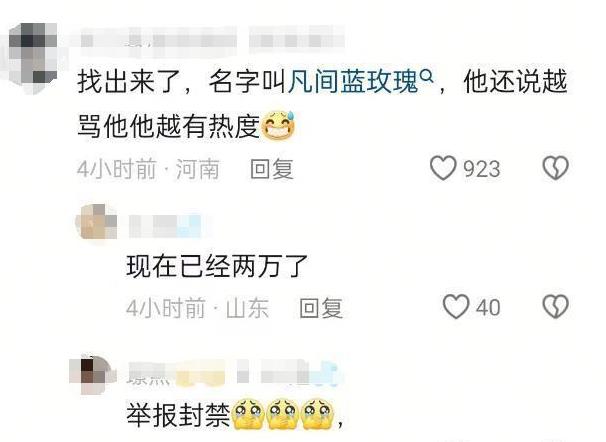Like the reply with 40 likes

pos(456,307)
